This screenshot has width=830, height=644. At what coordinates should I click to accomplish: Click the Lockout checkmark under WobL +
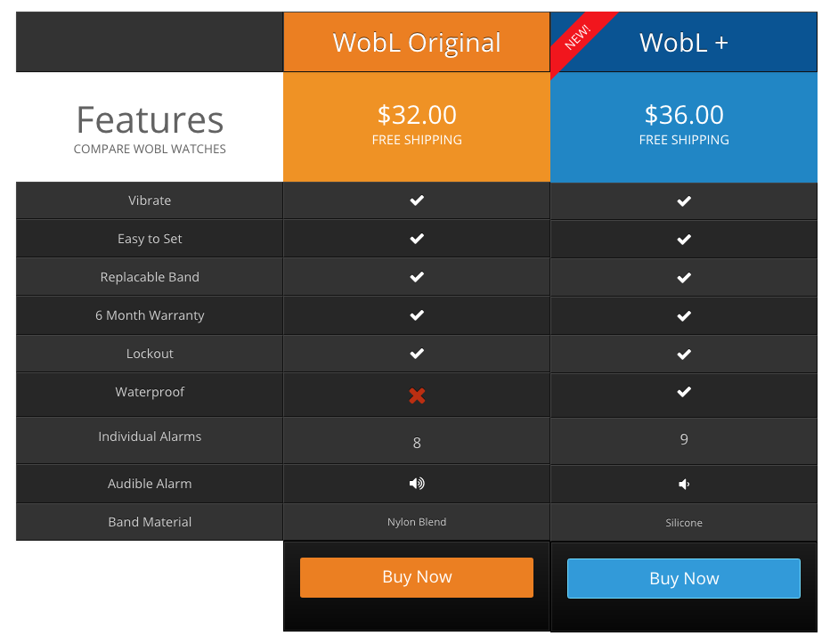[x=683, y=353]
